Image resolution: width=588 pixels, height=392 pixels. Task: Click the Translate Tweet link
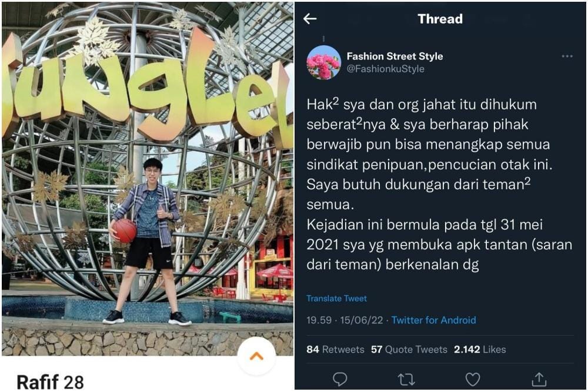coord(336,299)
